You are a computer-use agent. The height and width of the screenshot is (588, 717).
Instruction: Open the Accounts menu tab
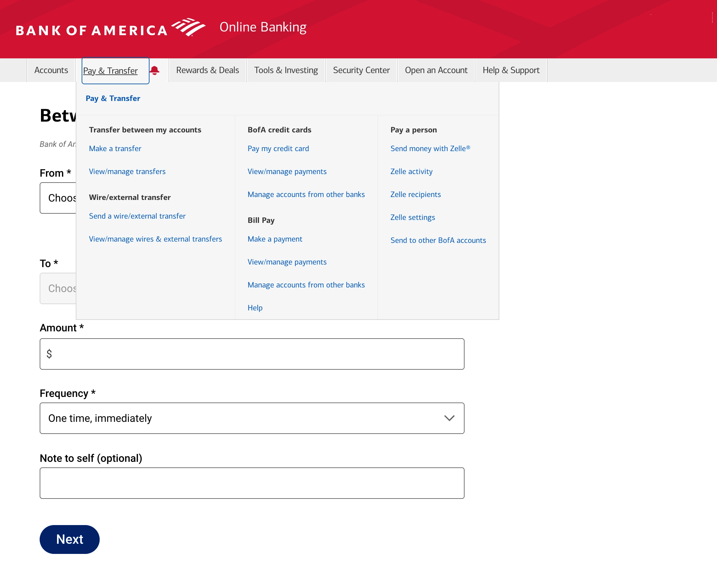51,70
